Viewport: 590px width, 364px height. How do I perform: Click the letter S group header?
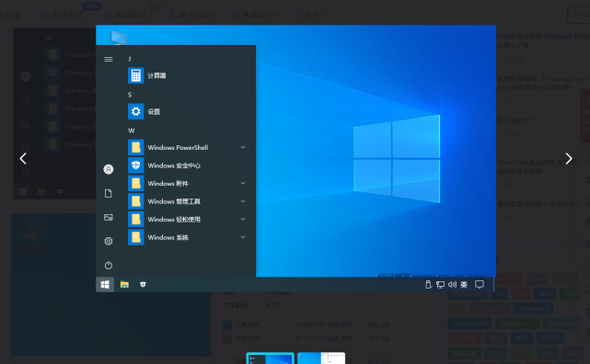tap(130, 95)
